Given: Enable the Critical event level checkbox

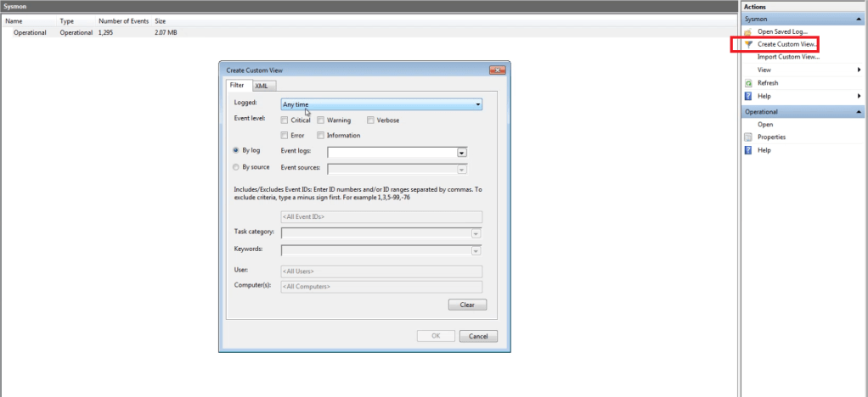Looking at the screenshot, I should (x=285, y=120).
